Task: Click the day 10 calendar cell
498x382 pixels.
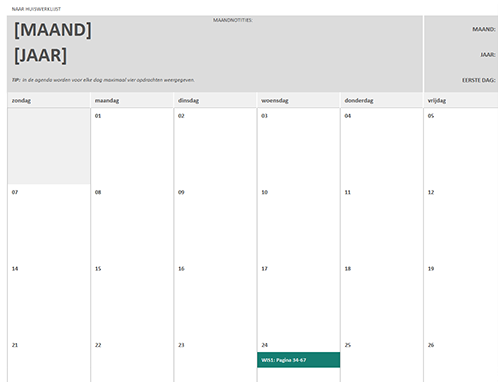Action: coord(299,222)
